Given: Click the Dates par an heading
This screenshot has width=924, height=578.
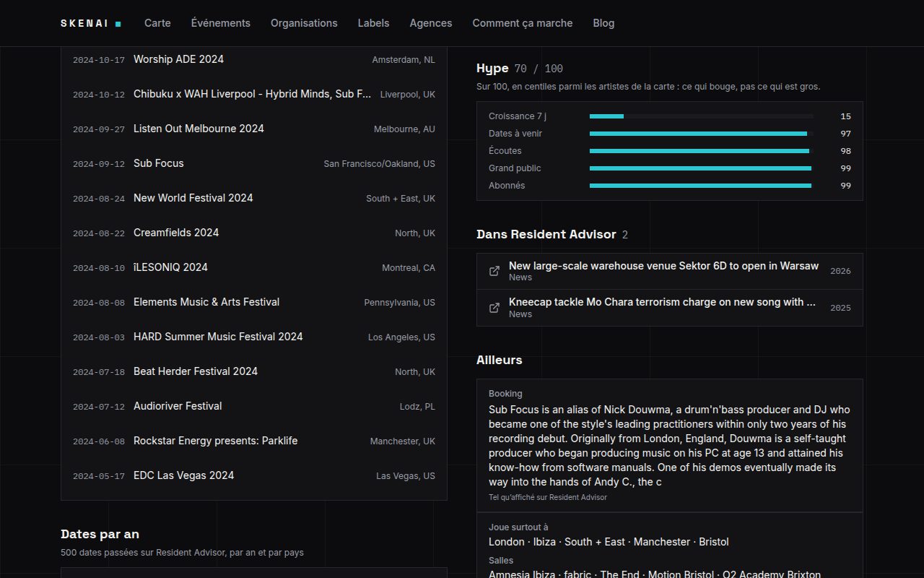Looking at the screenshot, I should click(100, 534).
